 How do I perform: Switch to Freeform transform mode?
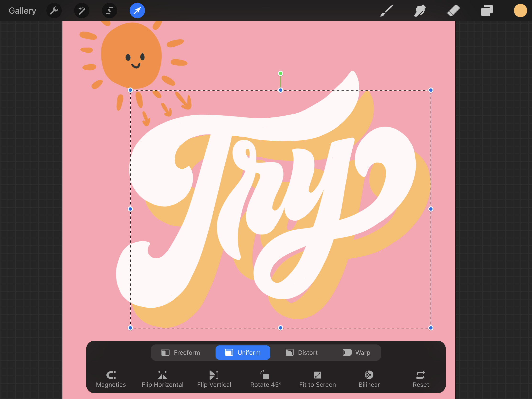181,353
